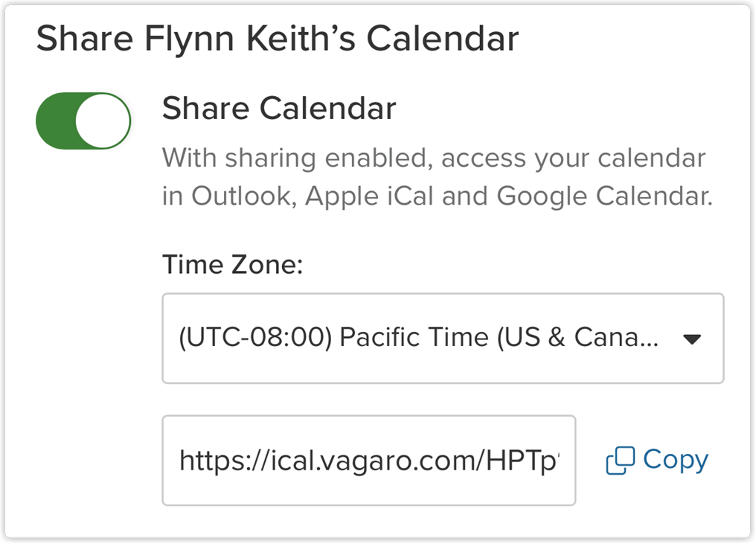Click the "With sharing enabled" description line

tap(433, 158)
